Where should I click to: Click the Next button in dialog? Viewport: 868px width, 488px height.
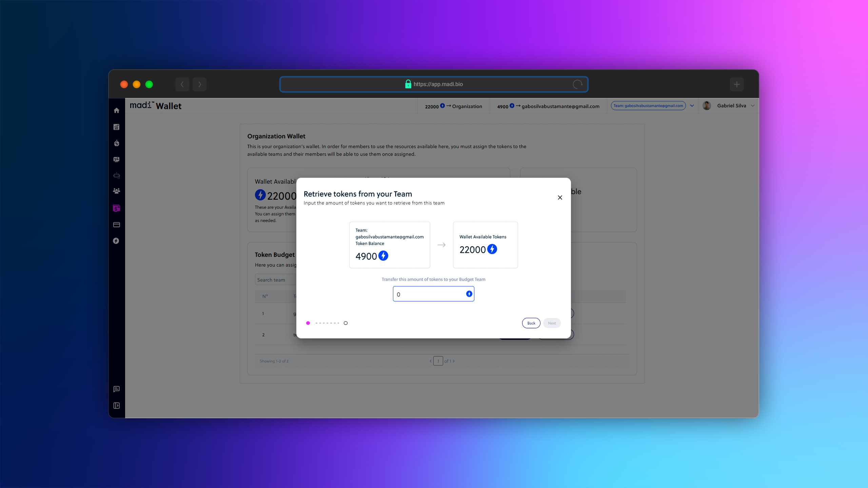pos(552,323)
